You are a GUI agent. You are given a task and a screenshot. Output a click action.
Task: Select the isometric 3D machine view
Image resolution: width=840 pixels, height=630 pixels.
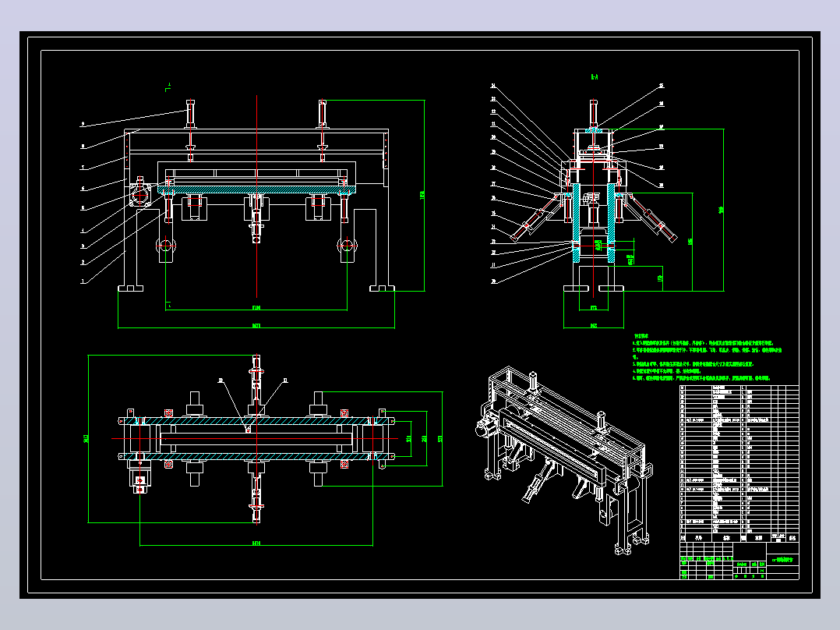coord(564,461)
